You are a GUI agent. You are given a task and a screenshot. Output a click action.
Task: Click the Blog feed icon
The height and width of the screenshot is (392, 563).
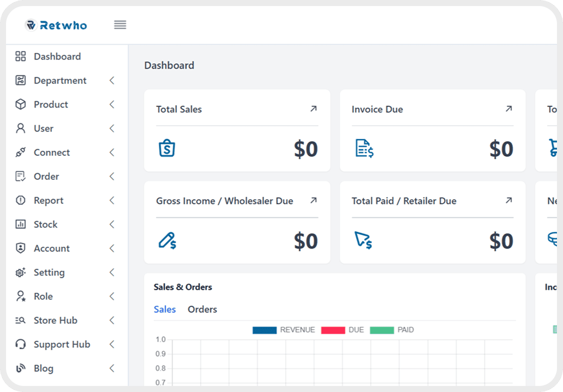click(x=21, y=368)
